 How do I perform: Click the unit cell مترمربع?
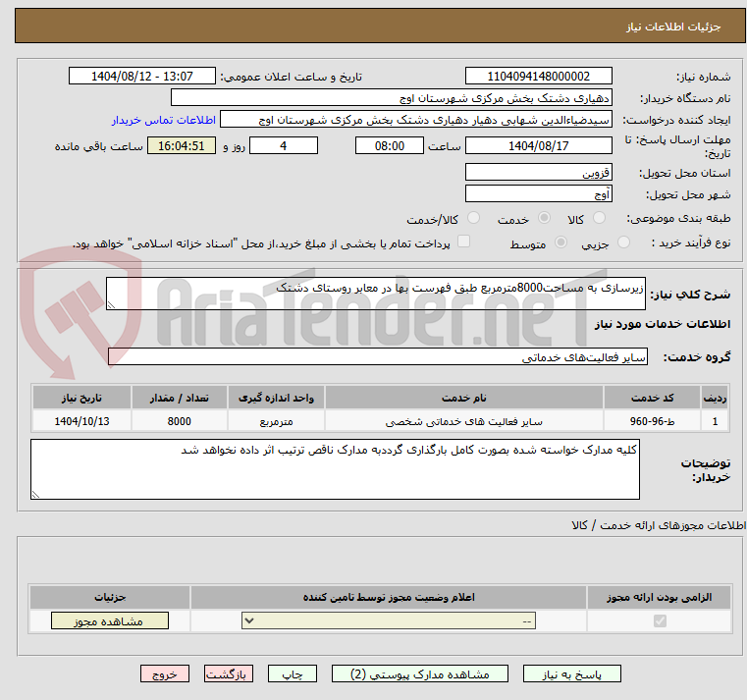click(x=276, y=421)
